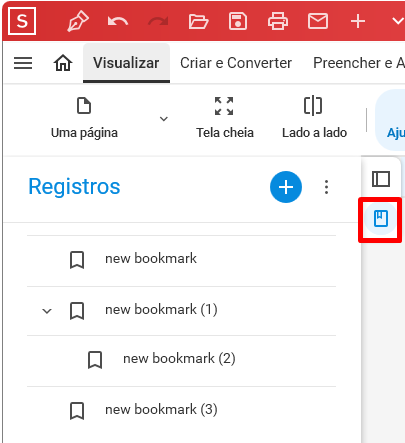The image size is (405, 443).
Task: Select the pen signature tool icon
Action: coord(78,21)
